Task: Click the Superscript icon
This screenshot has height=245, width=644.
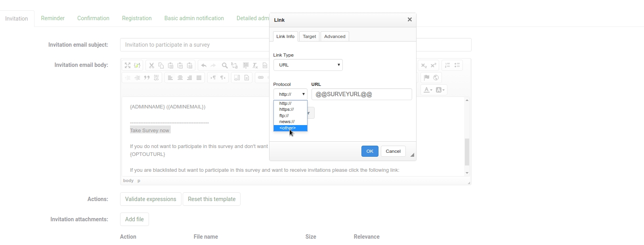Action: (434, 66)
